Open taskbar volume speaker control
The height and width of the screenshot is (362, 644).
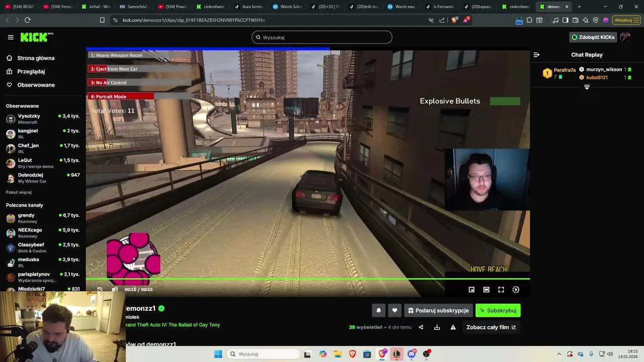(610, 354)
